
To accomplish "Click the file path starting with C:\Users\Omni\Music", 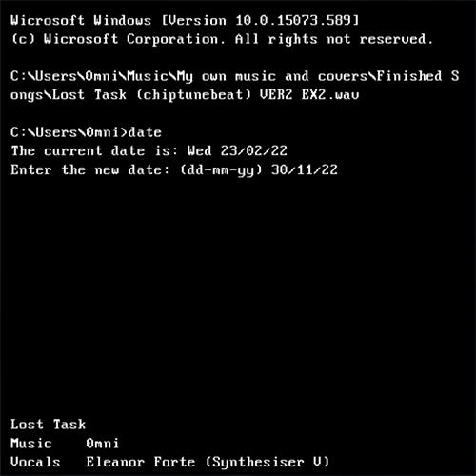I will [235, 86].
